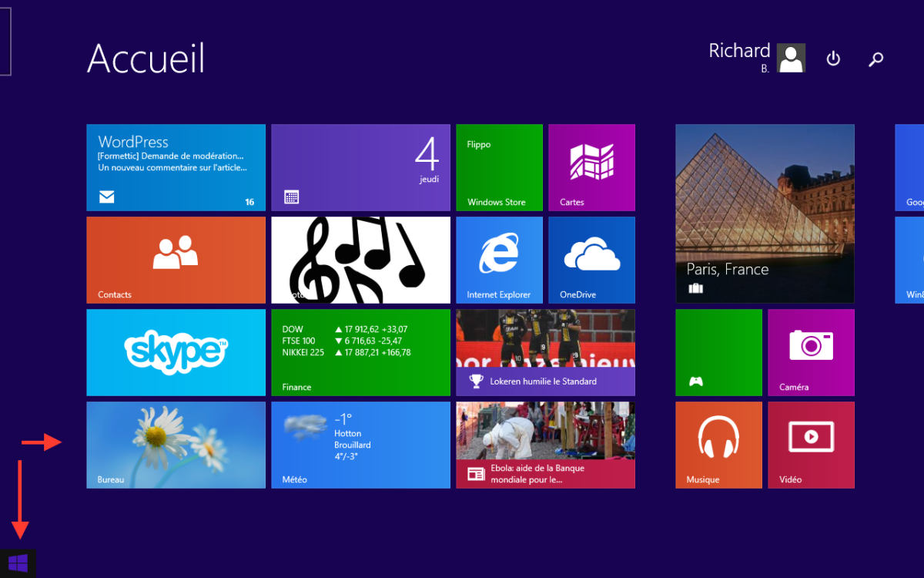Open the Paris, France travel tile
Image resolution: width=924 pixels, height=578 pixels.
pos(765,213)
